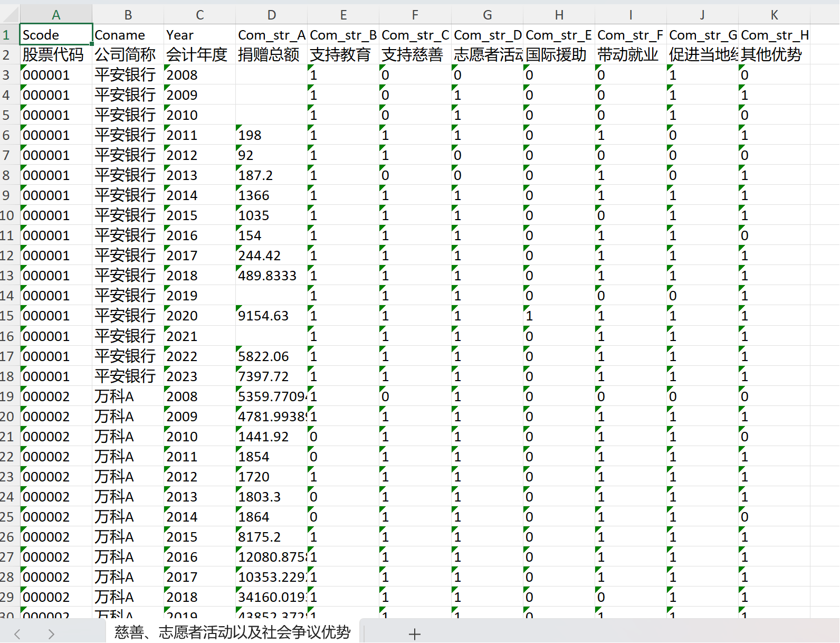Select the donation value 489.8333 cell
This screenshot has width=840, height=643.
click(x=272, y=276)
